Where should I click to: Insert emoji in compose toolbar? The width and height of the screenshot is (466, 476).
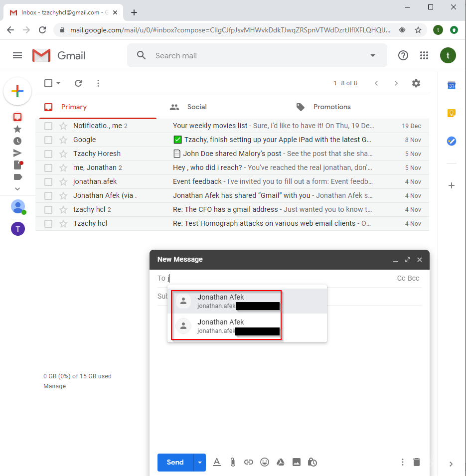click(x=265, y=462)
